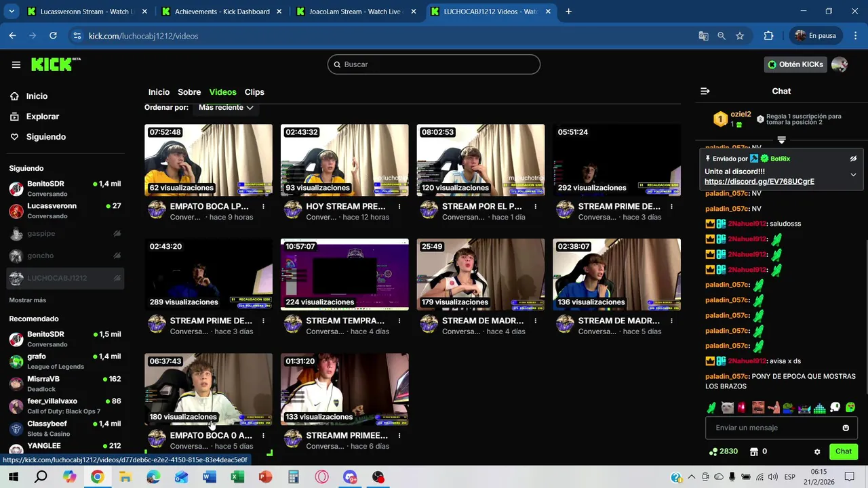Viewport: 868px width, 488px height.
Task: Switch to the Sobre channel tab
Action: pyautogui.click(x=189, y=92)
